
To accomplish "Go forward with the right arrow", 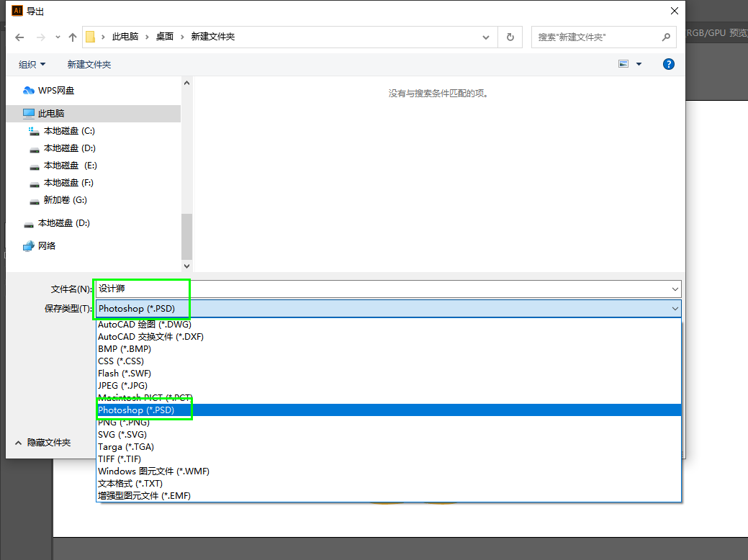I will pos(41,37).
